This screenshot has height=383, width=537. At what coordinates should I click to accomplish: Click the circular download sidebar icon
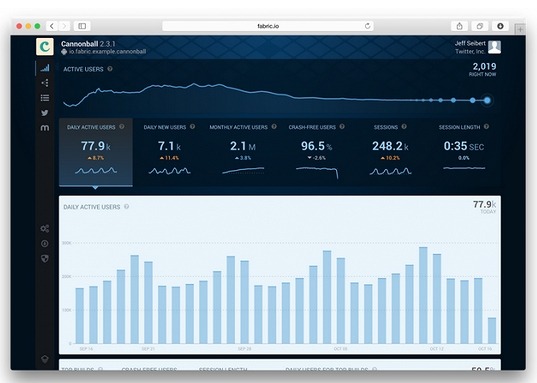pos(45,244)
